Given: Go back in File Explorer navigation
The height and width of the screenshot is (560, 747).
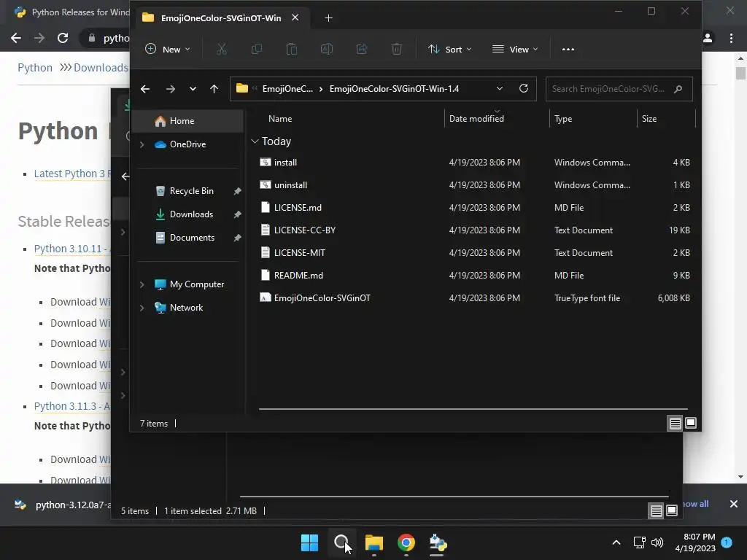Looking at the screenshot, I should pos(145,88).
